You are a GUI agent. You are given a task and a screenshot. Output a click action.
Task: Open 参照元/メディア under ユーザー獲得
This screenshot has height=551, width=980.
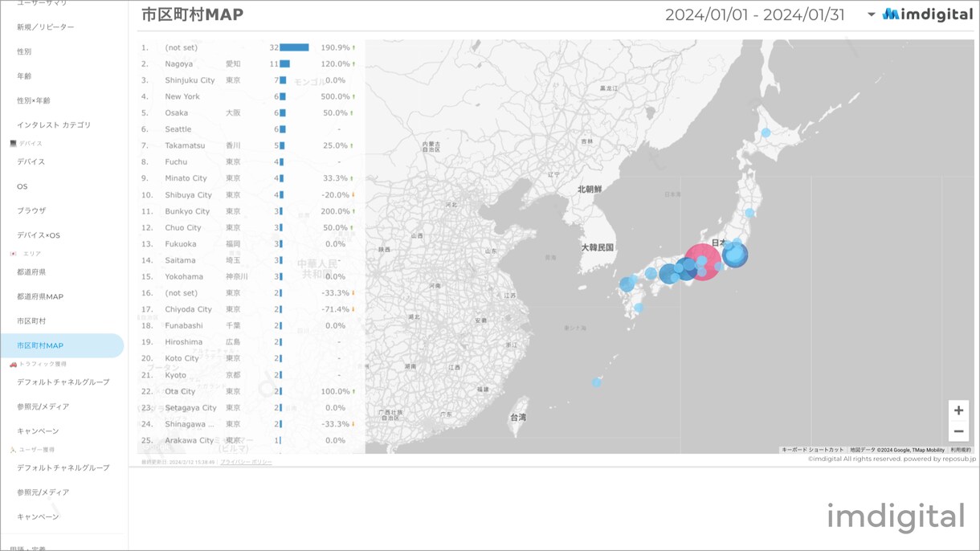[x=43, y=492]
